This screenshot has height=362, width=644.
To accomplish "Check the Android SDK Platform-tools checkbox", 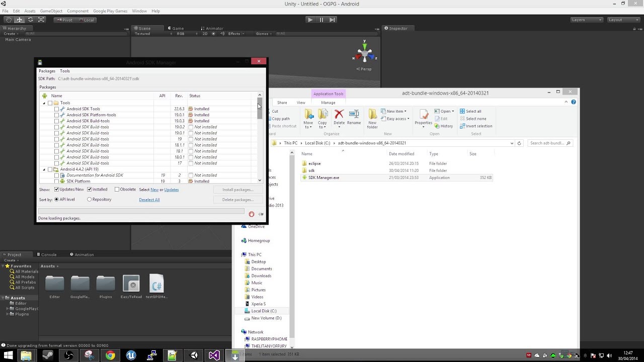I will 56,115.
